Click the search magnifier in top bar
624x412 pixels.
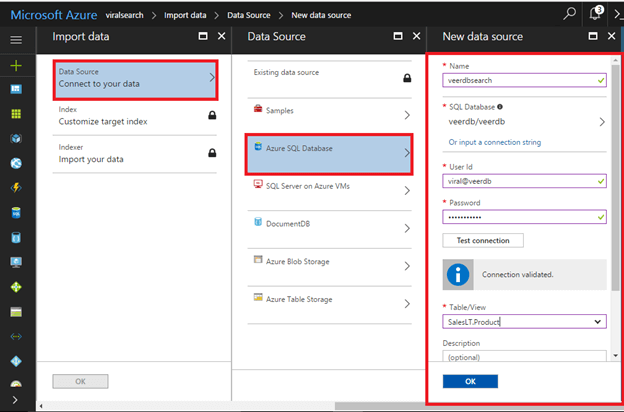click(x=569, y=13)
